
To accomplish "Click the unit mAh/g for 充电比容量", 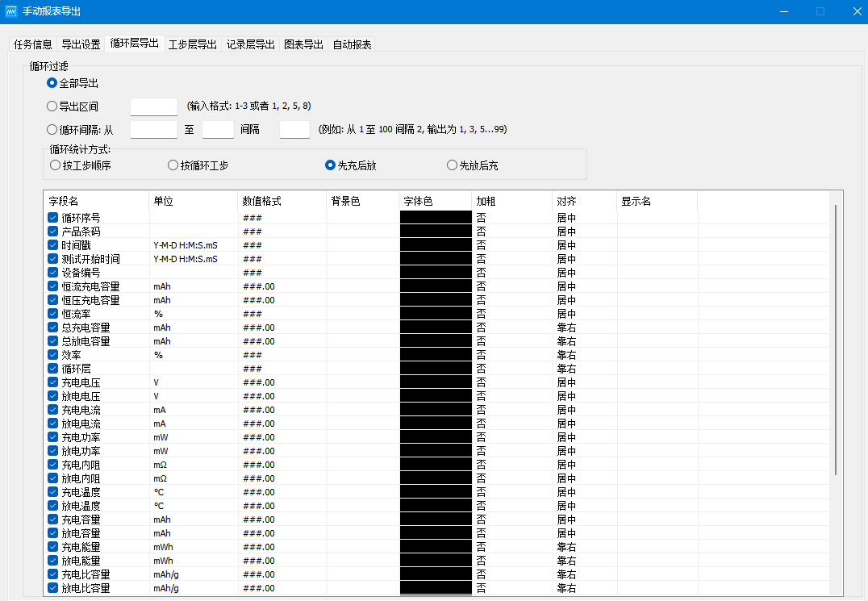I will (166, 574).
